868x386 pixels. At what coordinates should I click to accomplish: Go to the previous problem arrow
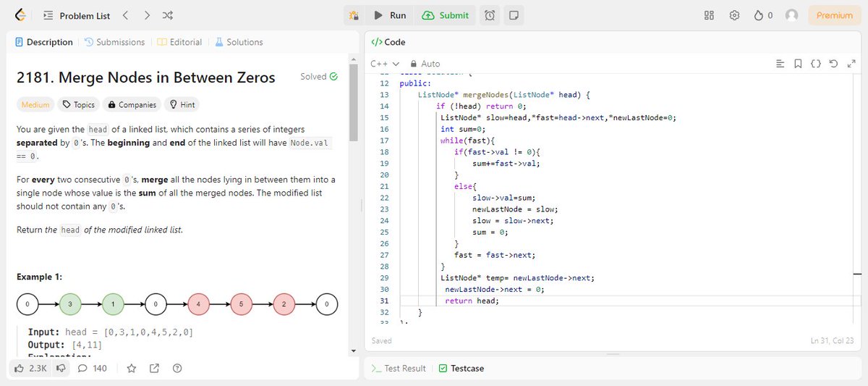click(125, 15)
